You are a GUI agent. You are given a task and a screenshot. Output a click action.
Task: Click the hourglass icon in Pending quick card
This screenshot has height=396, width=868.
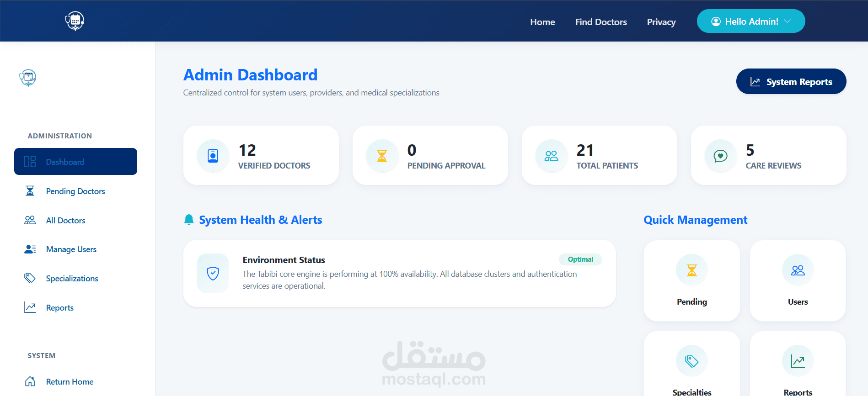(x=692, y=270)
